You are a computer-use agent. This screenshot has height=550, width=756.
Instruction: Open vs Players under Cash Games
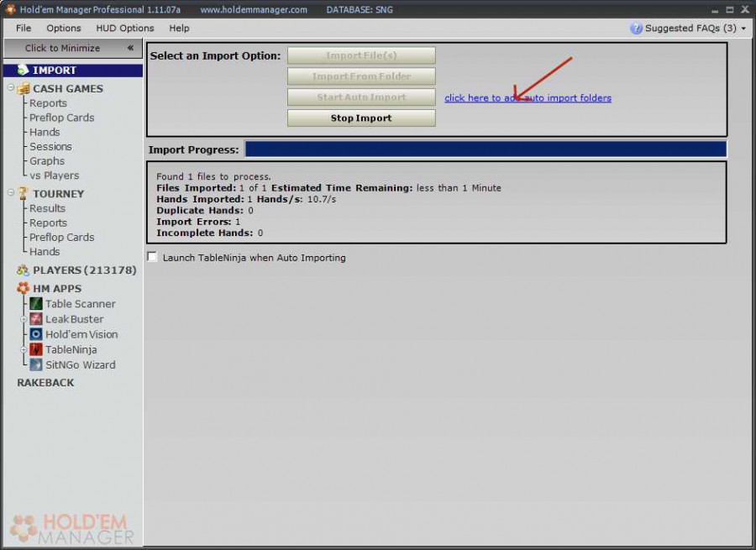[x=54, y=175]
